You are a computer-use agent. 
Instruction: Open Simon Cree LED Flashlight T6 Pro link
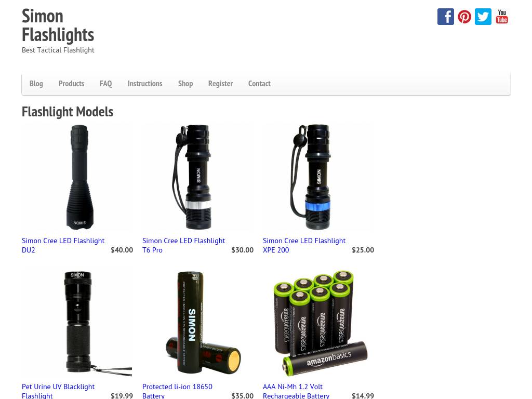pyautogui.click(x=183, y=245)
